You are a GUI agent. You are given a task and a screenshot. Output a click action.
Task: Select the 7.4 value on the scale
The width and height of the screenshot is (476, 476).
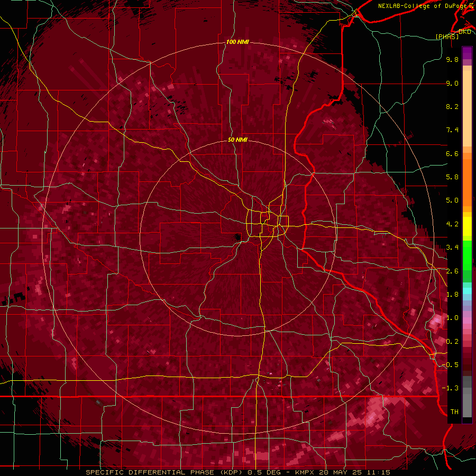pos(452,130)
